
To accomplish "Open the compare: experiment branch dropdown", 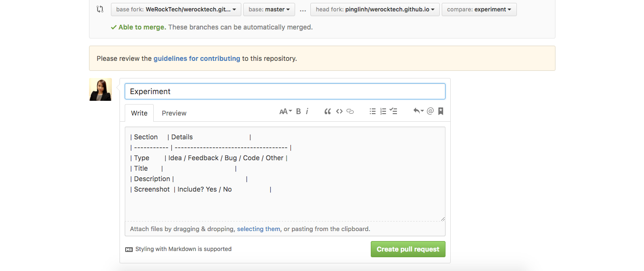I will [x=479, y=10].
